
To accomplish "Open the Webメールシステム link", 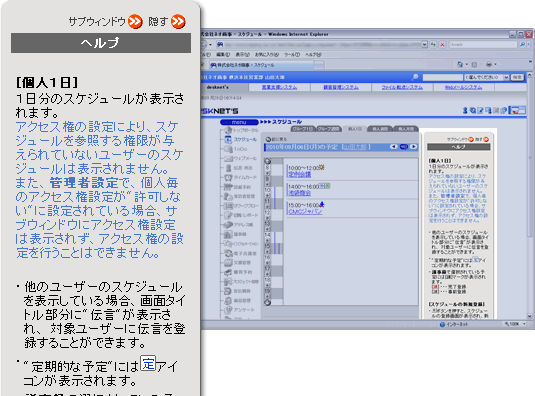I will [x=463, y=87].
